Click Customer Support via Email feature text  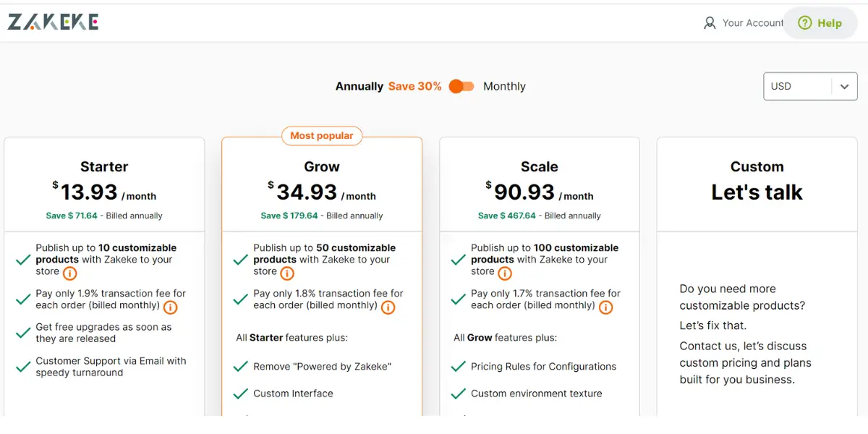click(x=111, y=367)
